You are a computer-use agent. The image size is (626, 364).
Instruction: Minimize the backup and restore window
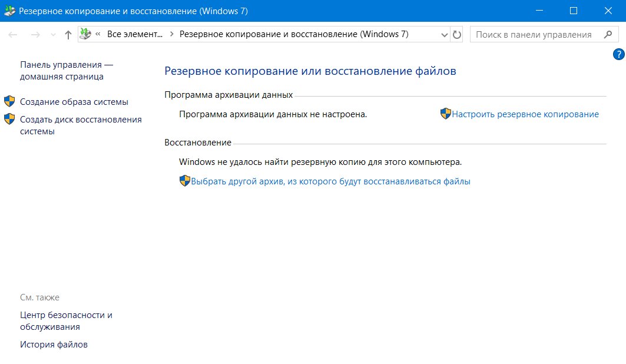click(x=539, y=11)
